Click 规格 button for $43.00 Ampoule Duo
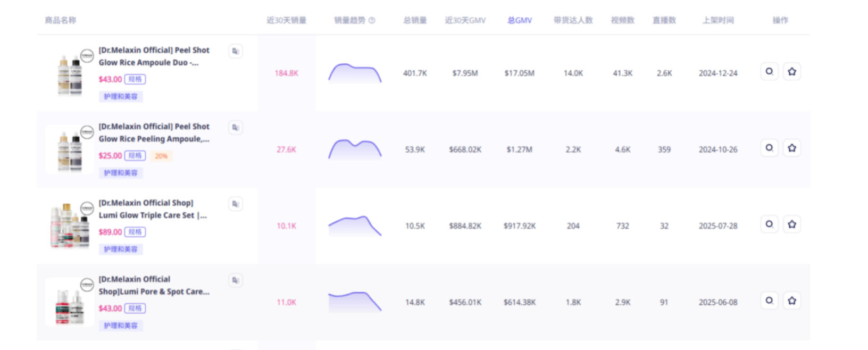This screenshot has width=868, height=350. 135,79
